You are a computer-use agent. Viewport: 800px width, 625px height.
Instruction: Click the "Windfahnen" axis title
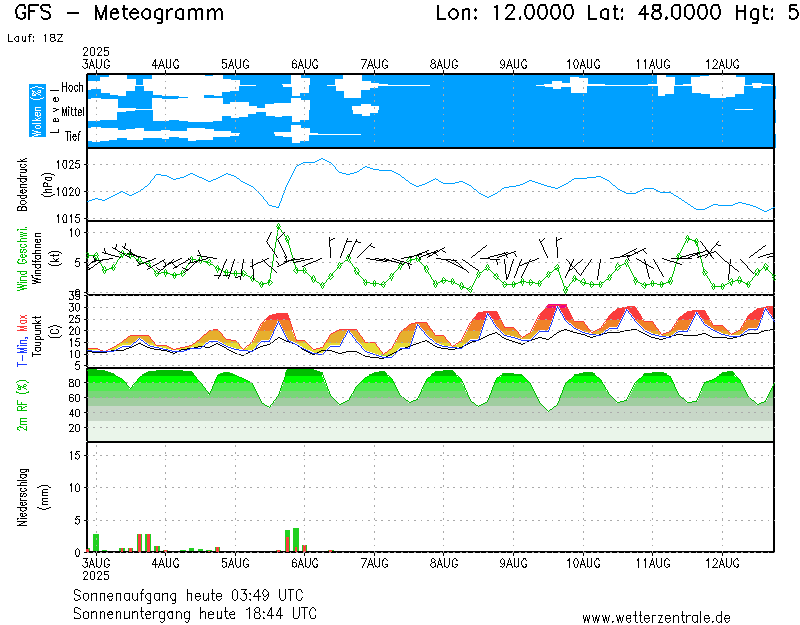coord(37,259)
